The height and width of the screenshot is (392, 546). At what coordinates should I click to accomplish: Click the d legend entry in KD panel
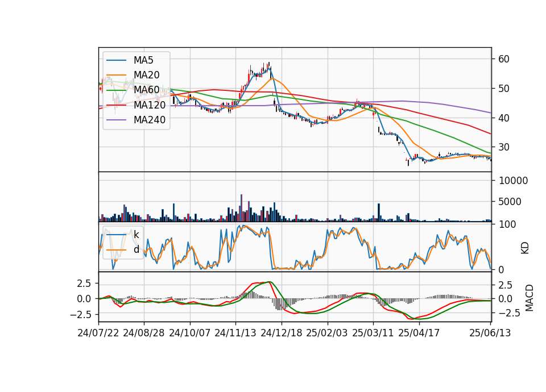136,249
